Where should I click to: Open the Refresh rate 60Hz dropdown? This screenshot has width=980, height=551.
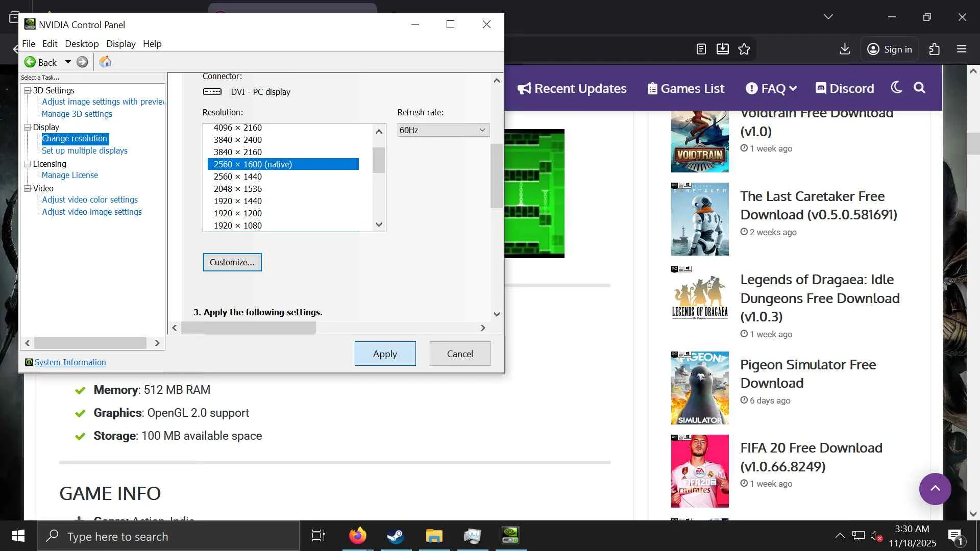click(x=443, y=130)
